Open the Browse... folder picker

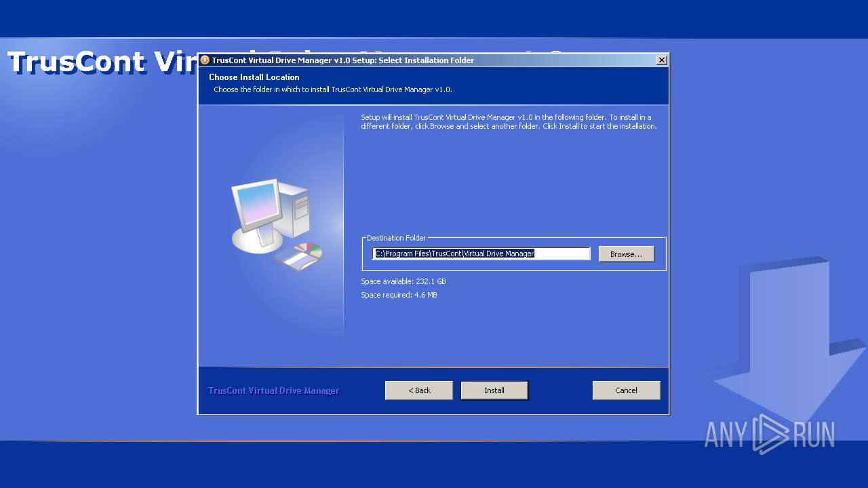point(626,254)
